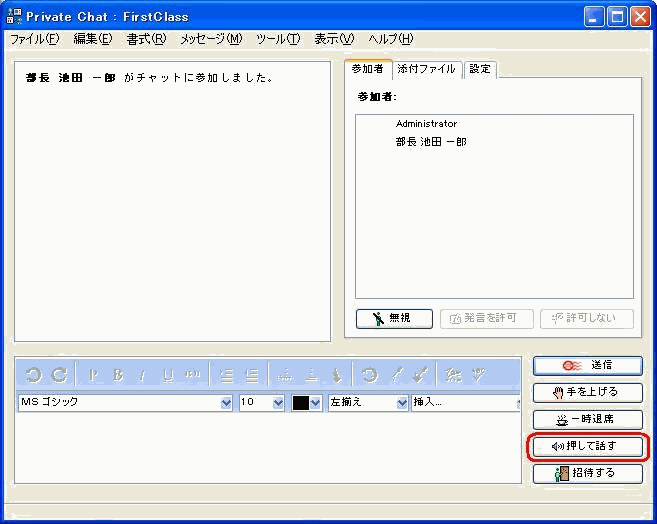Viewport: 657px width, 524px height.
Task: Toggle Bold formatting in the toolbar
Action: (118, 375)
